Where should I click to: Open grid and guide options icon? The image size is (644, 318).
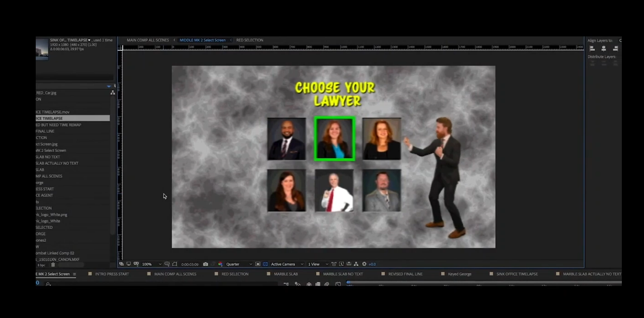167,264
